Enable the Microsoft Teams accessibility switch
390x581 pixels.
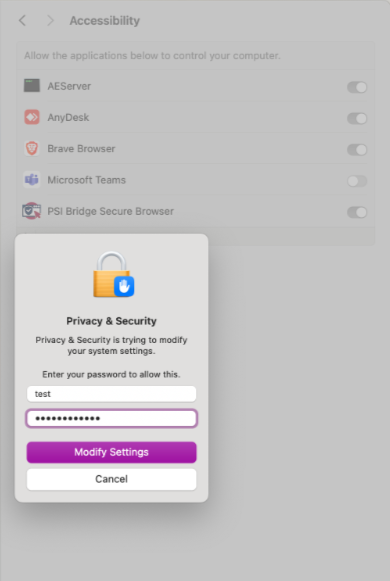tap(357, 181)
